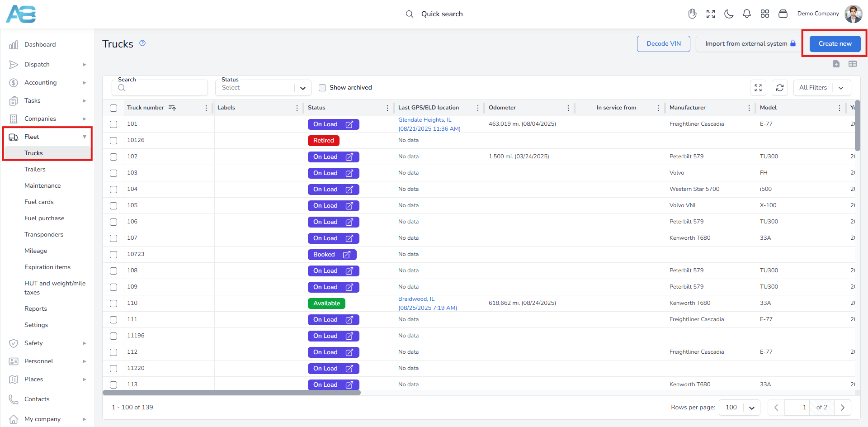The height and width of the screenshot is (427, 868).
Task: Collapse the Fleet sidebar section
Action: (x=47, y=137)
